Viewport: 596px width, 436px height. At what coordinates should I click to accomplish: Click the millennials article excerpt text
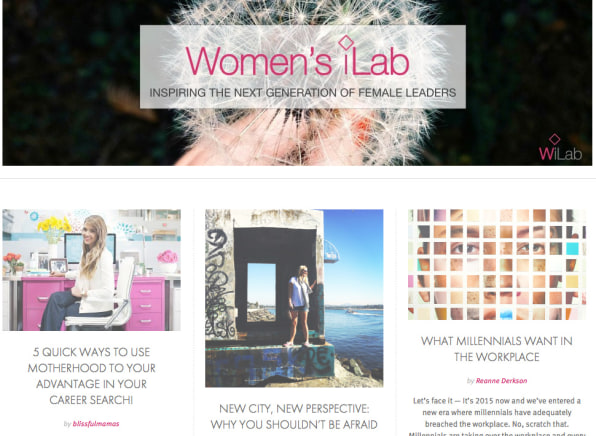pyautogui.click(x=497, y=416)
